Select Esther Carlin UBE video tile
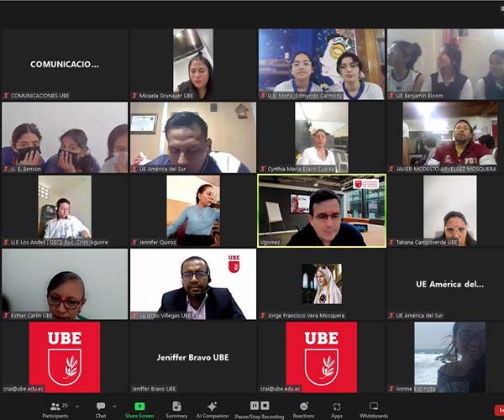Image resolution: width=504 pixels, height=420 pixels. coord(65,284)
